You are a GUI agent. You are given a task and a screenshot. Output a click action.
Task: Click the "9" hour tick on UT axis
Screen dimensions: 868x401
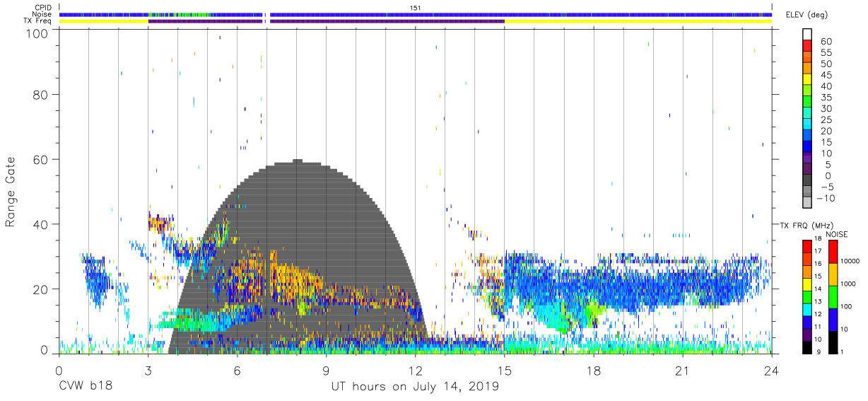coord(326,370)
